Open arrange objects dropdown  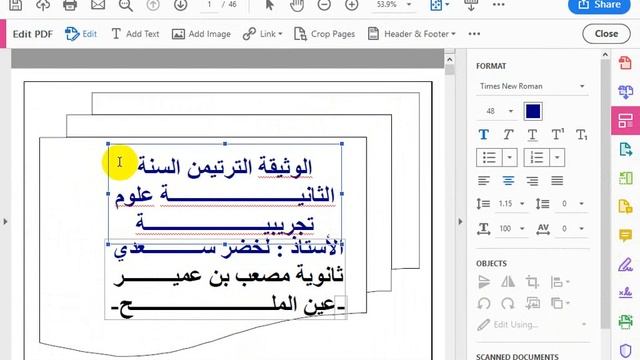tap(560, 303)
